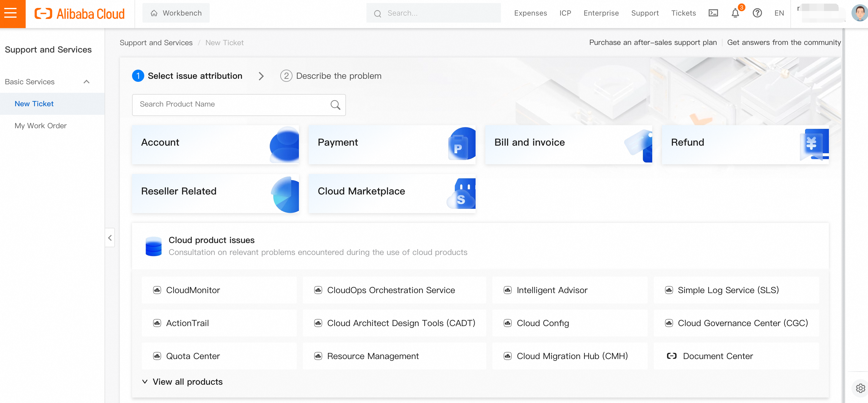Collapse the Basic Services section
The width and height of the screenshot is (868, 403).
tap(86, 82)
